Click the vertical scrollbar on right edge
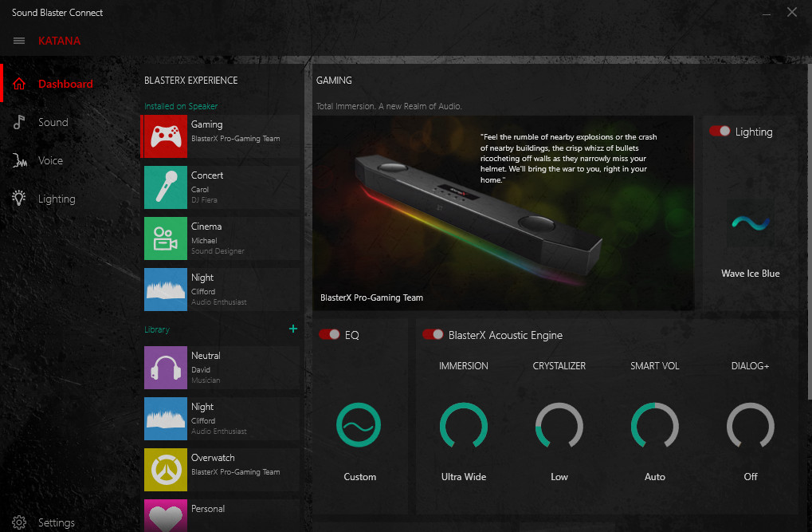The image size is (812, 532). (810, 234)
